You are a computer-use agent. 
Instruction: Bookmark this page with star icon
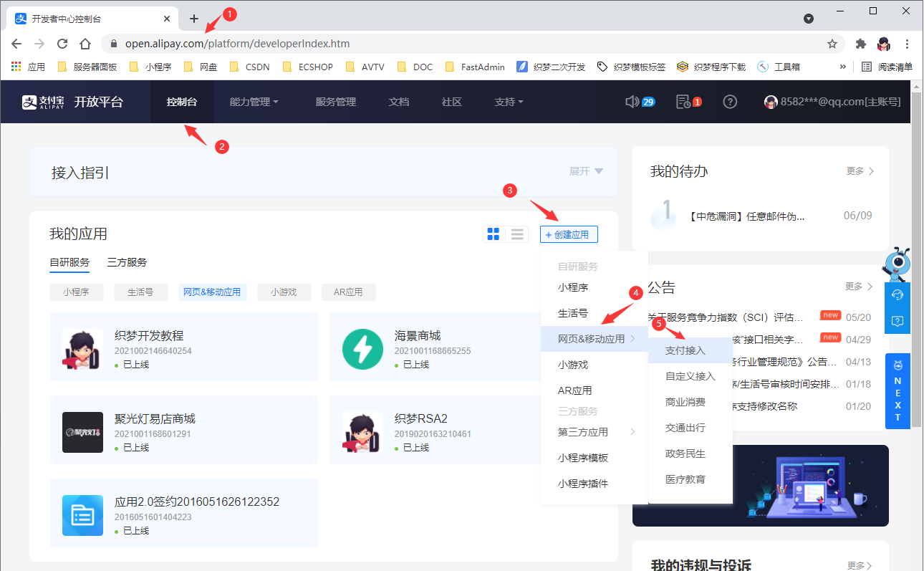[x=832, y=44]
